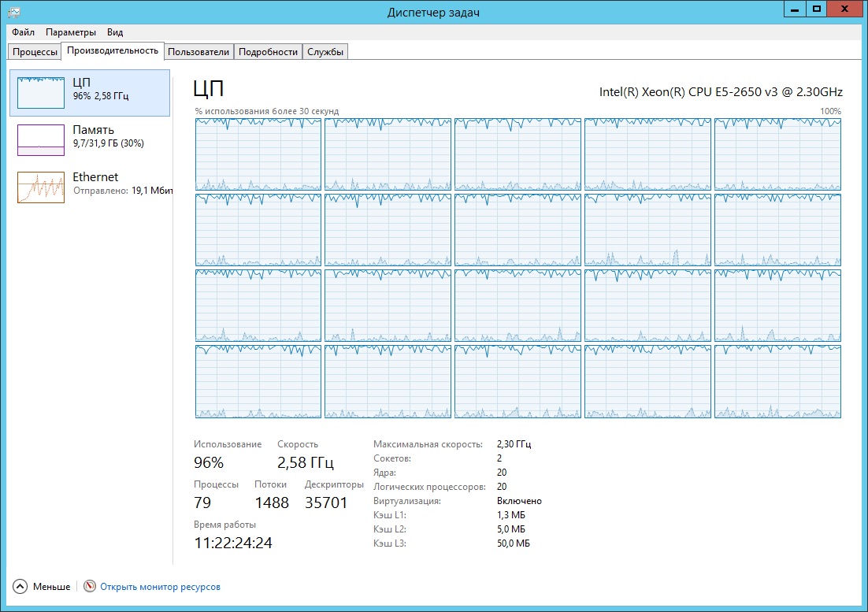Select the ЦП mini graph thumbnail
The height and width of the screenshot is (612, 868).
(x=41, y=93)
